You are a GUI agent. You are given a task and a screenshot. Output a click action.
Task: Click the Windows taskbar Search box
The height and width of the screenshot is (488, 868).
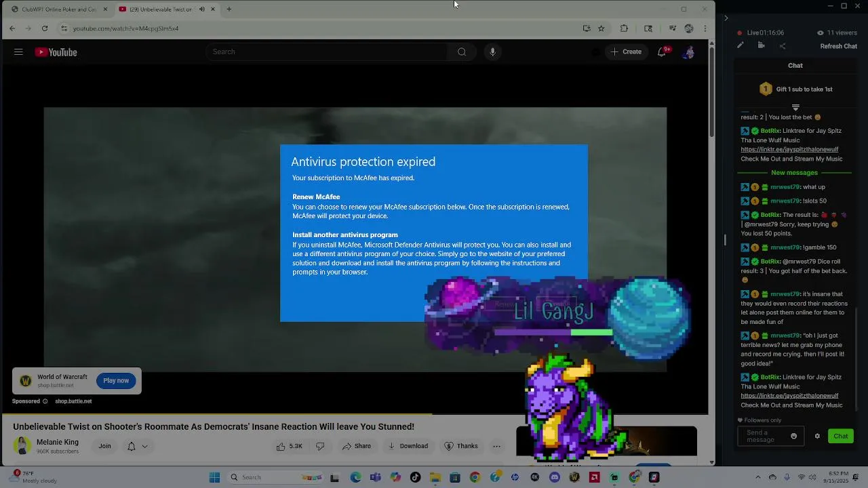click(273, 478)
